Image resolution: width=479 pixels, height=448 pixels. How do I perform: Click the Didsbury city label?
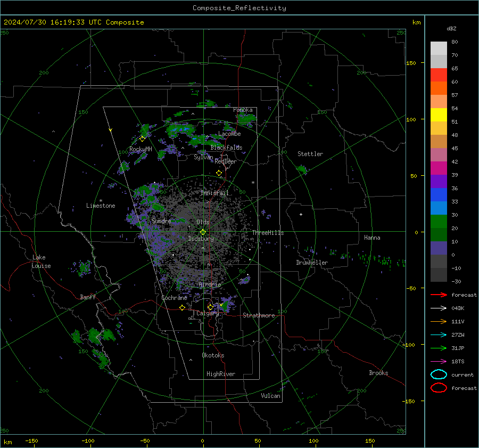(x=201, y=239)
